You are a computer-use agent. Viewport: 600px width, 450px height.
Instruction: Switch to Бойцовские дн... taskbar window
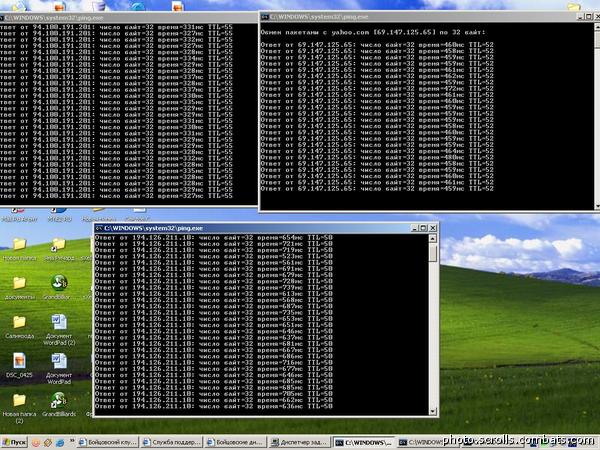[235, 443]
